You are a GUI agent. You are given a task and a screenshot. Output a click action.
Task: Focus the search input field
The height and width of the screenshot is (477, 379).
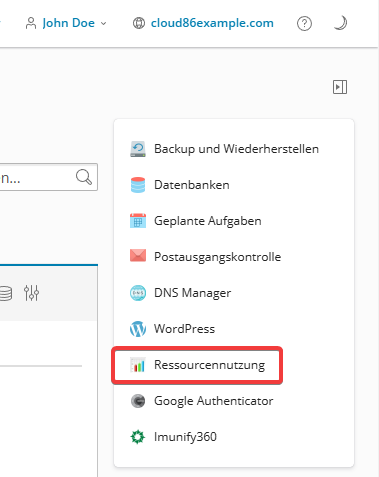pyautogui.click(x=47, y=177)
